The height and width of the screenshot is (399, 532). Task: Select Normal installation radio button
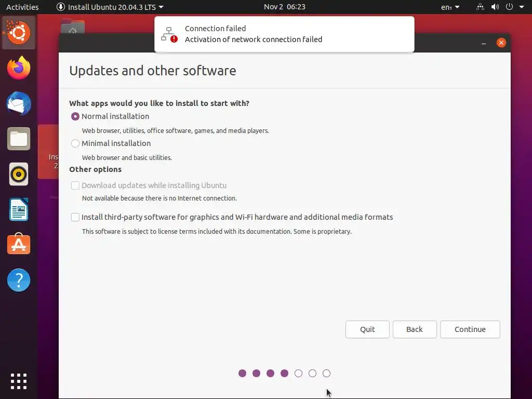pos(75,116)
